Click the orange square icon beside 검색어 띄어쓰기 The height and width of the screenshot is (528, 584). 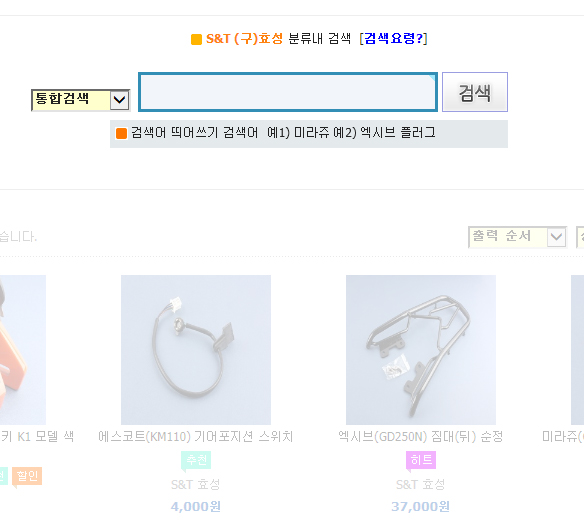tap(121, 133)
